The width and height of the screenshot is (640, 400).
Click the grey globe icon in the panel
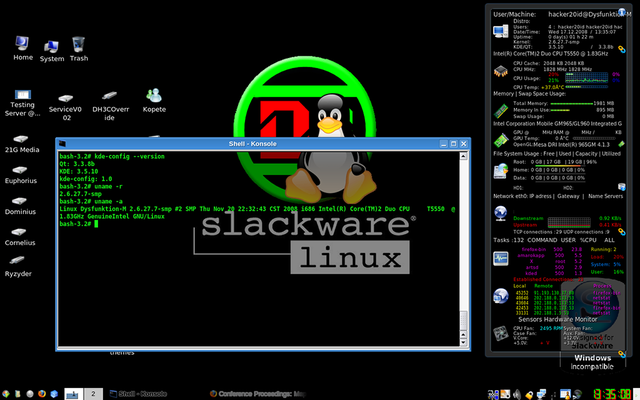[30, 394]
